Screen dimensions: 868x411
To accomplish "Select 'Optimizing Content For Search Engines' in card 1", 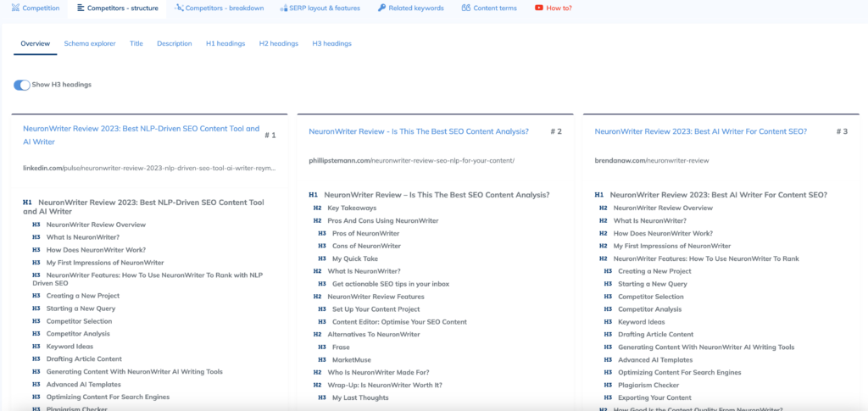I will pos(108,397).
